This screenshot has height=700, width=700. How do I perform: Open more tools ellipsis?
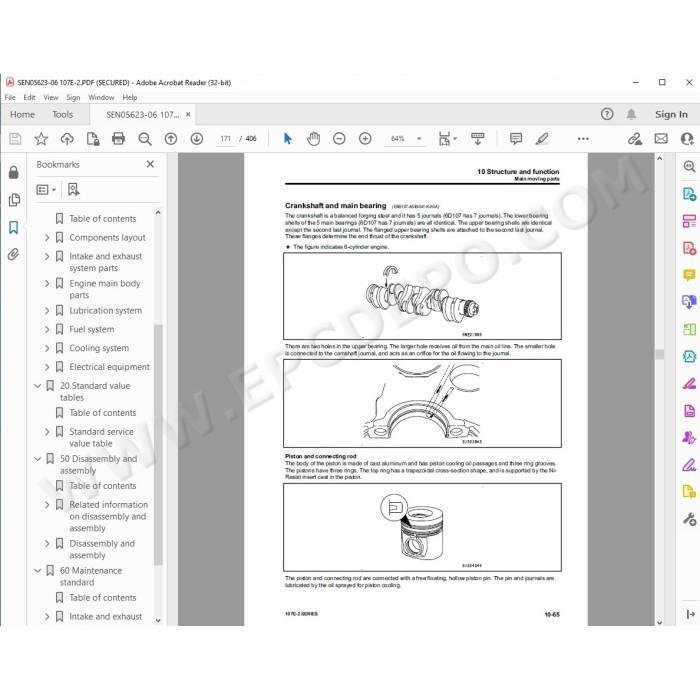[583, 139]
